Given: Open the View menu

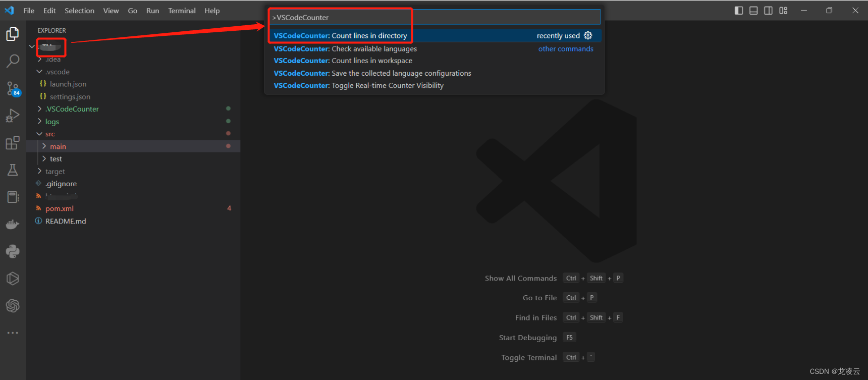Looking at the screenshot, I should tap(111, 11).
